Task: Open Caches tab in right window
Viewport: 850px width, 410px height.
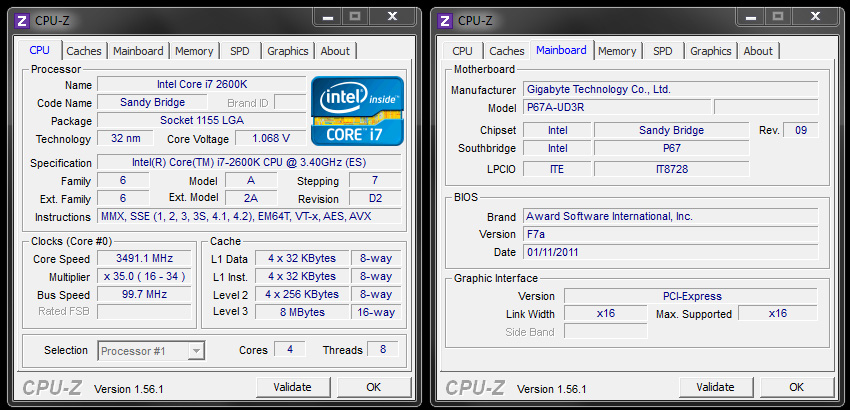Action: (x=507, y=51)
